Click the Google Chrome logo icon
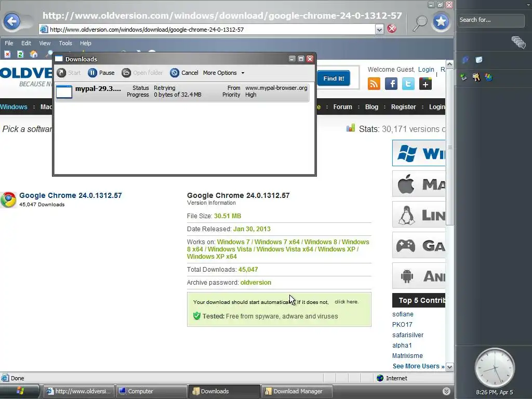Screen dimensions: 532x399 (x=8, y=199)
